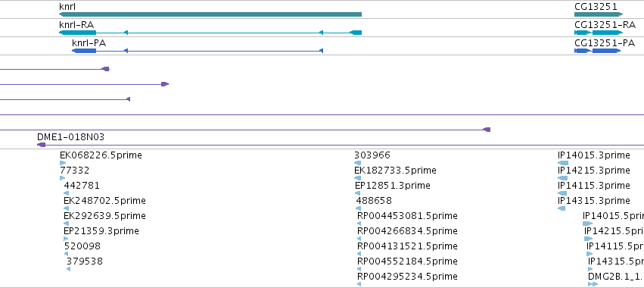Screen dimensions: 644x288
Task: Select the 77332 feature arrow
Action: click(62, 178)
